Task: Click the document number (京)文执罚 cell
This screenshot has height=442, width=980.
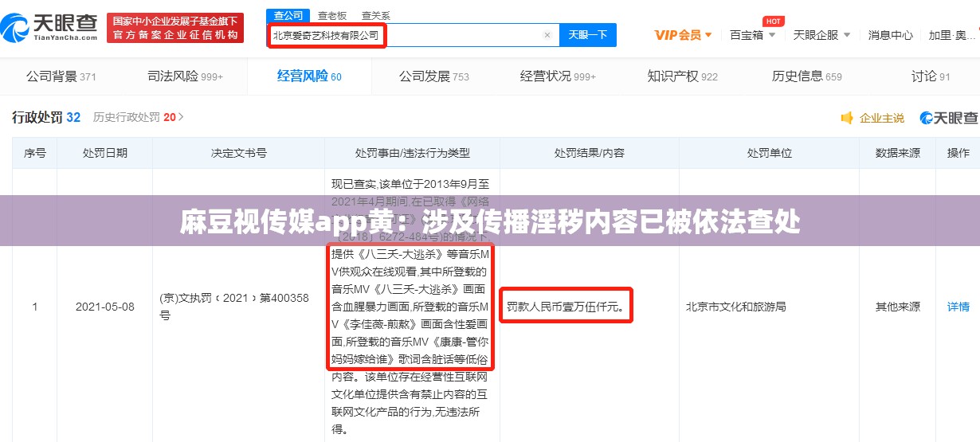Action: click(x=234, y=307)
